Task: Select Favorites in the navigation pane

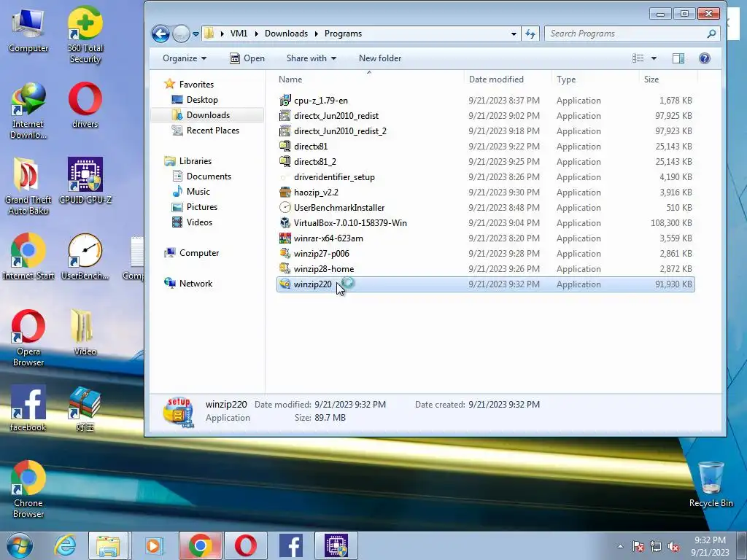Action: [189, 85]
